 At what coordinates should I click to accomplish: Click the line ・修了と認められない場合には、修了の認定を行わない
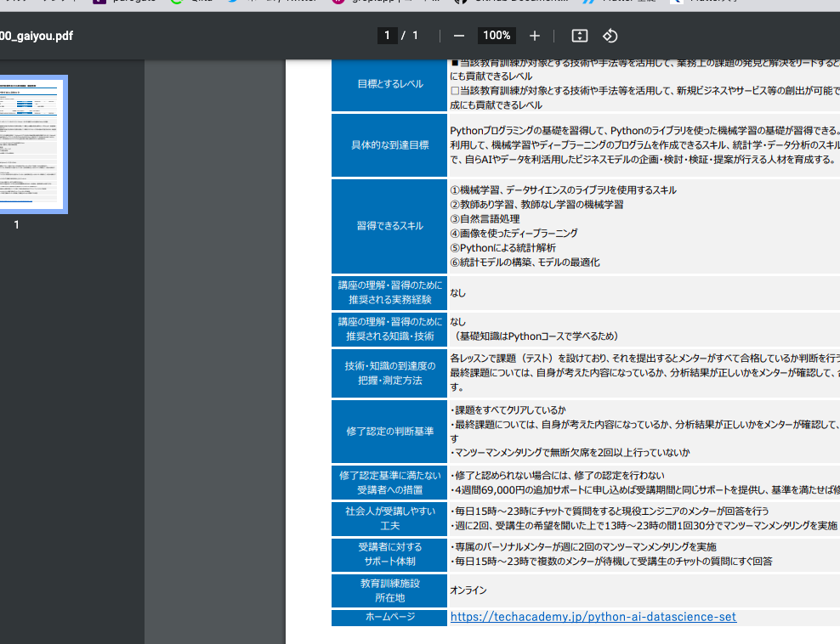pyautogui.click(x=557, y=476)
